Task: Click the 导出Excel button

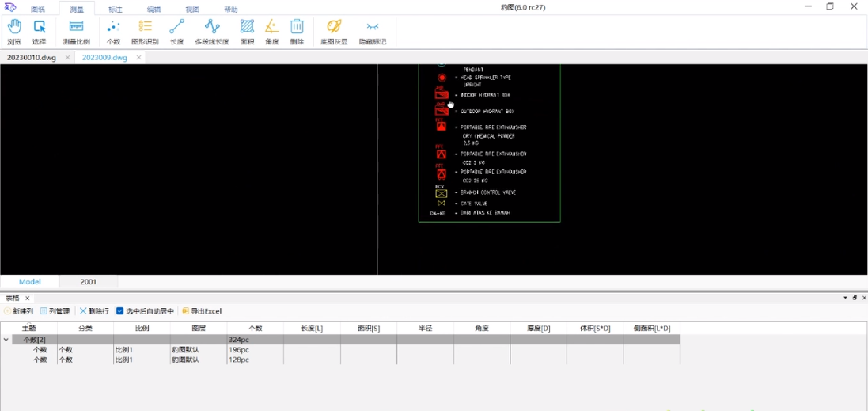Action: pos(202,311)
